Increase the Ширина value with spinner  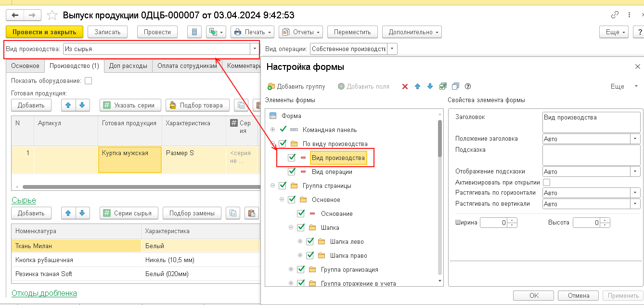(x=512, y=220)
